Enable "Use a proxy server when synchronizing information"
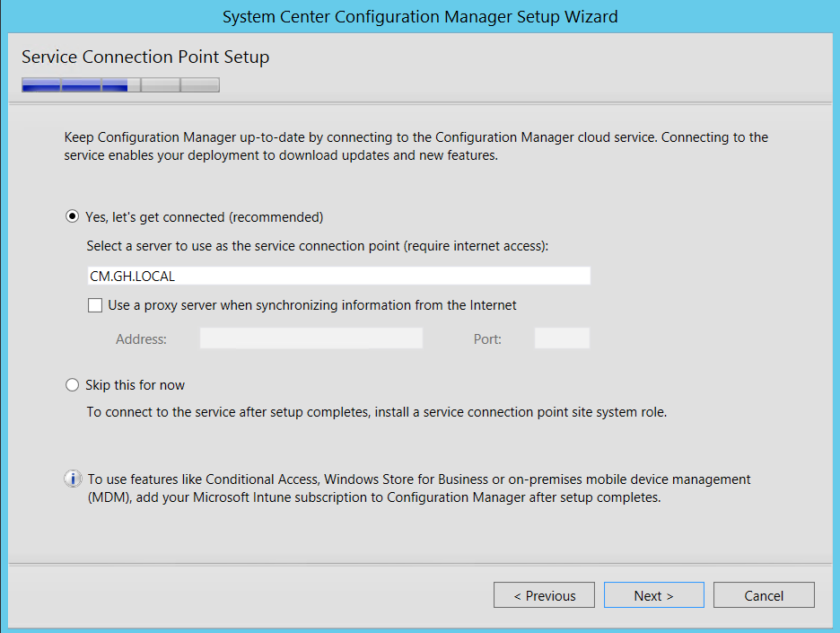840x633 pixels. pos(95,305)
